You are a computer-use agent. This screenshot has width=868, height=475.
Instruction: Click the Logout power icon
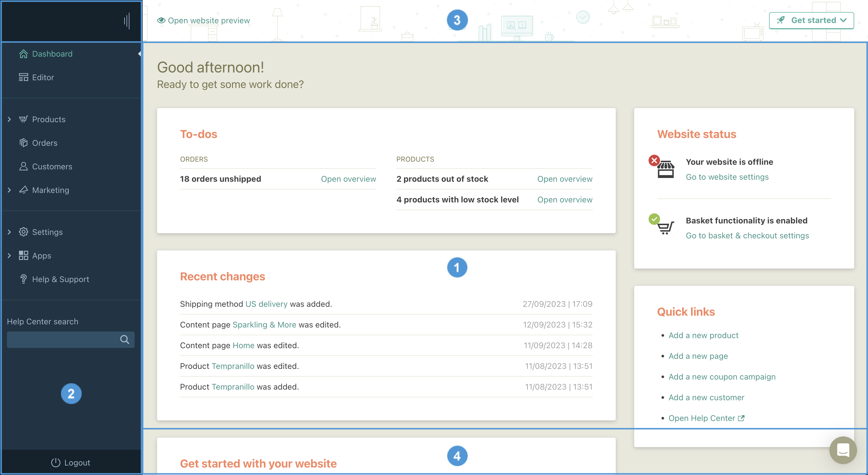point(55,463)
